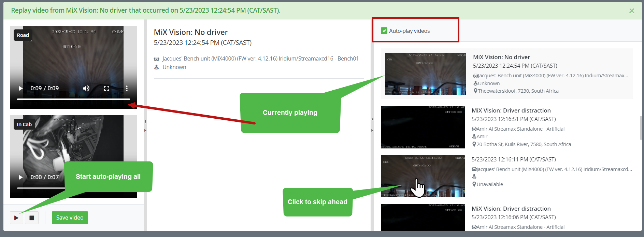Click the driver icon beside 'Amir'
The image size is (644, 237).
(x=474, y=136)
